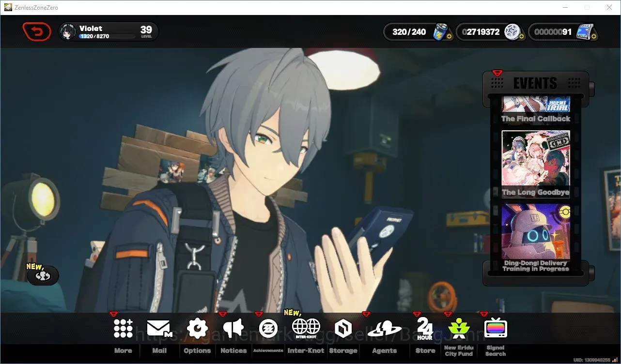Open the Agents icon
This screenshot has height=364, width=621.
coord(384,329)
